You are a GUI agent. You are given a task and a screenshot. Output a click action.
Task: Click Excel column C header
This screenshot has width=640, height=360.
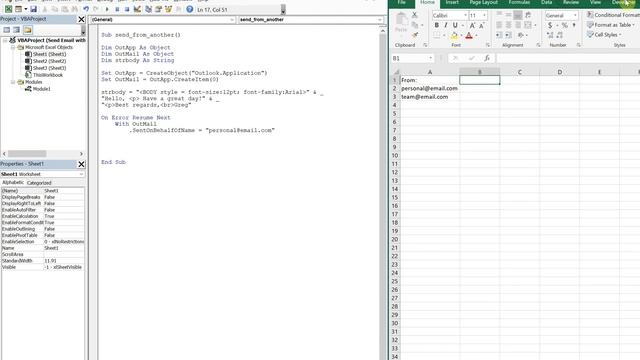(520, 72)
